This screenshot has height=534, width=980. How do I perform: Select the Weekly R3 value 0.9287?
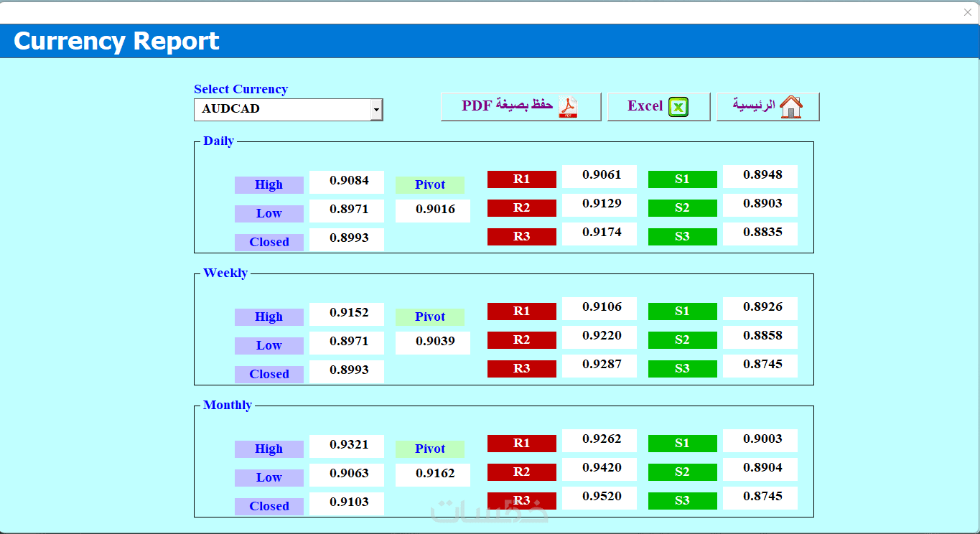(x=599, y=366)
